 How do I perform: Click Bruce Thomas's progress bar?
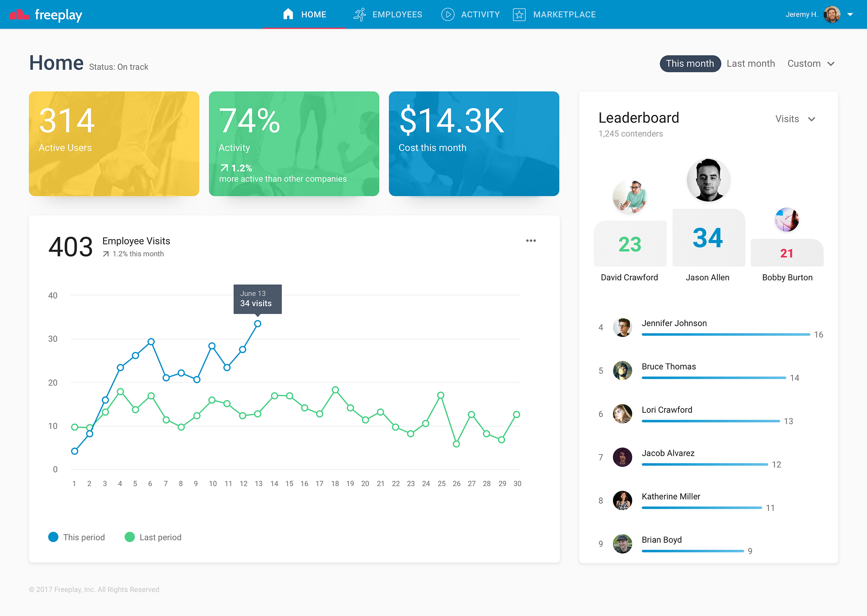713,378
